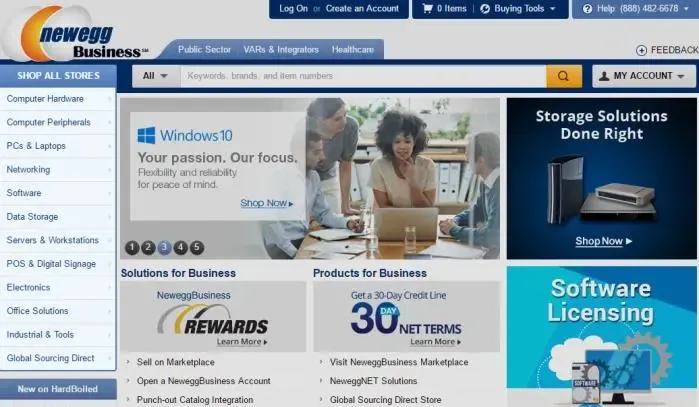Select carousel slide 4
Screen dimensions: 699x407
pyautogui.click(x=181, y=247)
